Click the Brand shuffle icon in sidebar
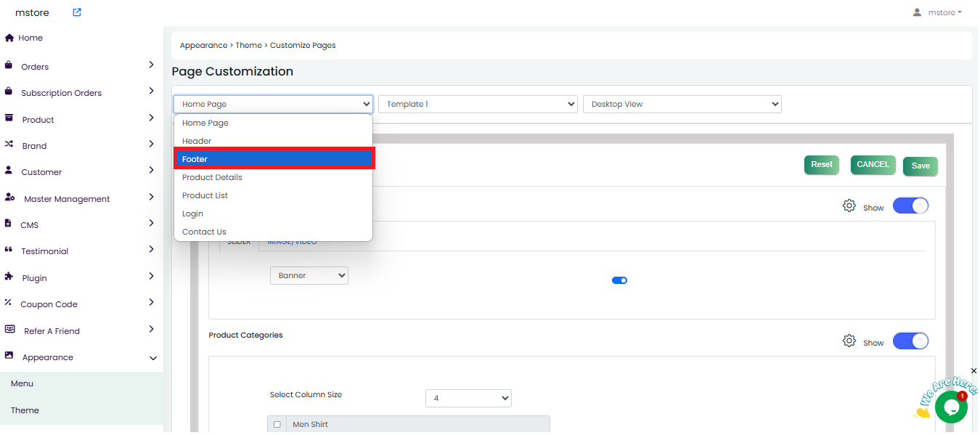The width and height of the screenshot is (980, 435). click(9, 145)
